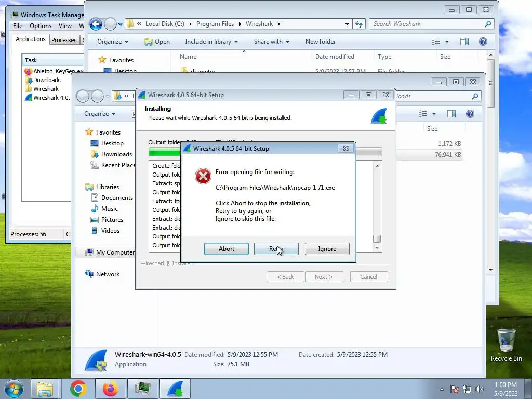
Task: Switch to Applications tab in Task Manager
Action: click(x=31, y=39)
